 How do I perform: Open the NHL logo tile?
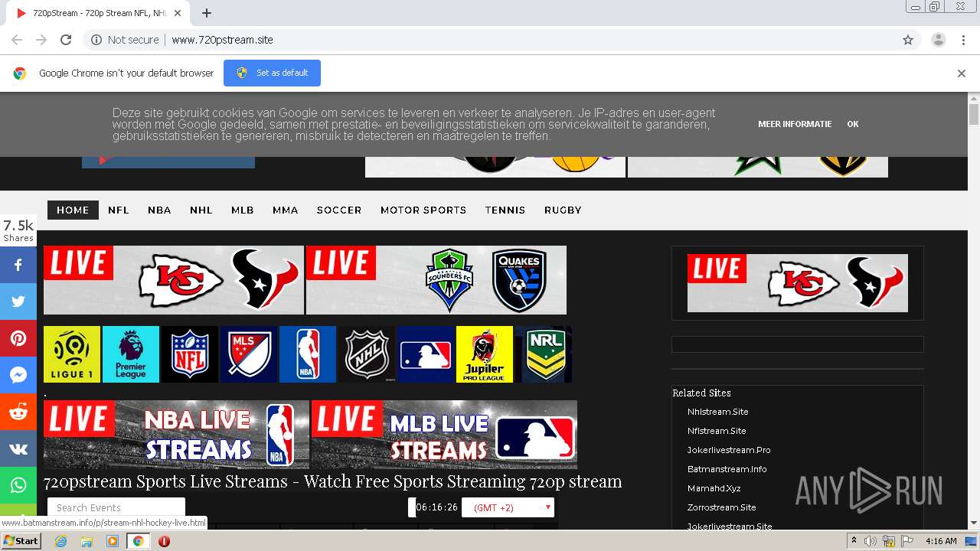pyautogui.click(x=367, y=354)
